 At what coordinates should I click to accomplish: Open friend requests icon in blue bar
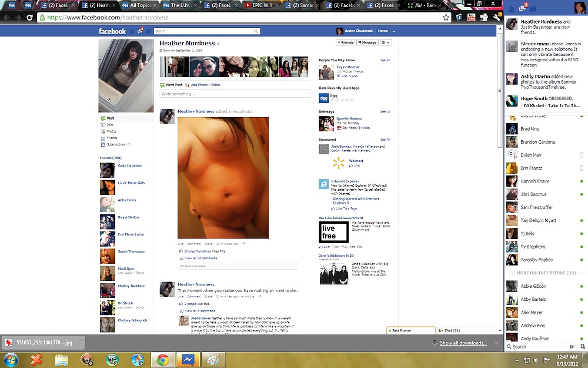[132, 31]
